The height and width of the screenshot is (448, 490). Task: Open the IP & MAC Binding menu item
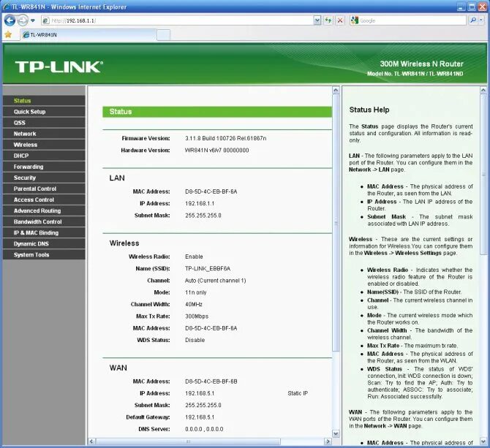pos(44,232)
